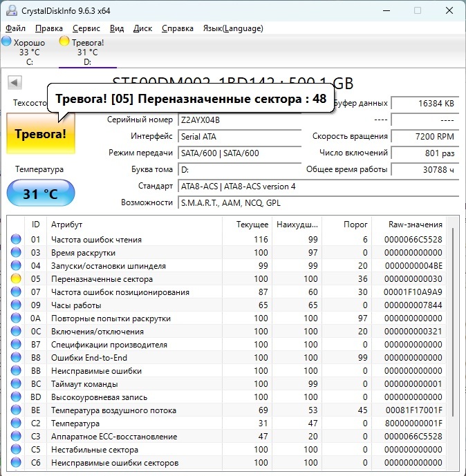466x476 pixels.
Task: Click the previous disk arrow button
Action: [x=15, y=82]
